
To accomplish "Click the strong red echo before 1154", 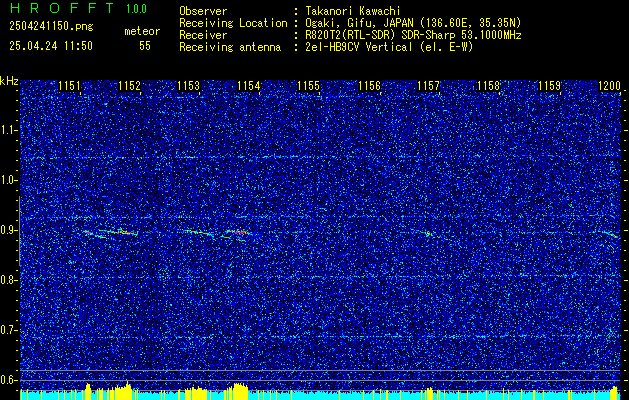I will (238, 232).
